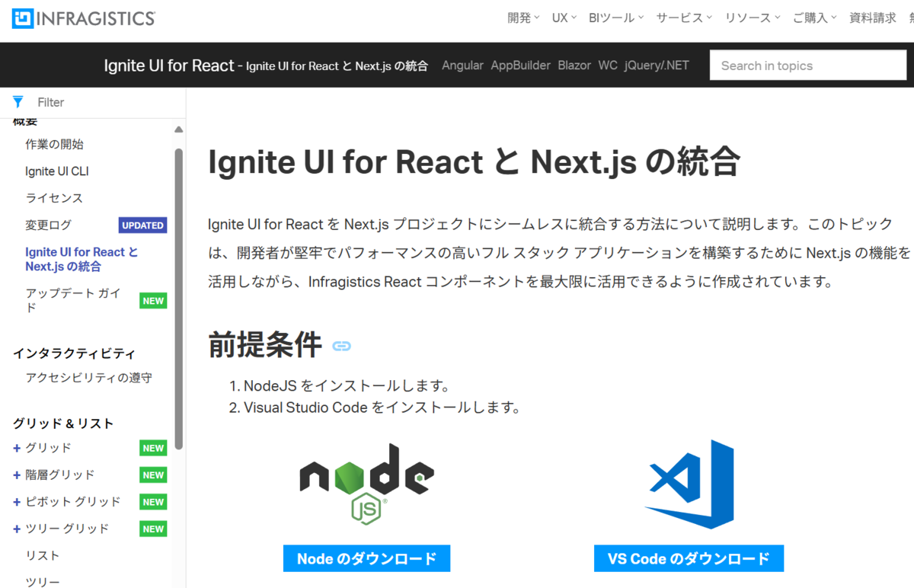The height and width of the screenshot is (588, 914).
Task: Click the anchor link icon beside 前提条件
Action: click(342, 346)
